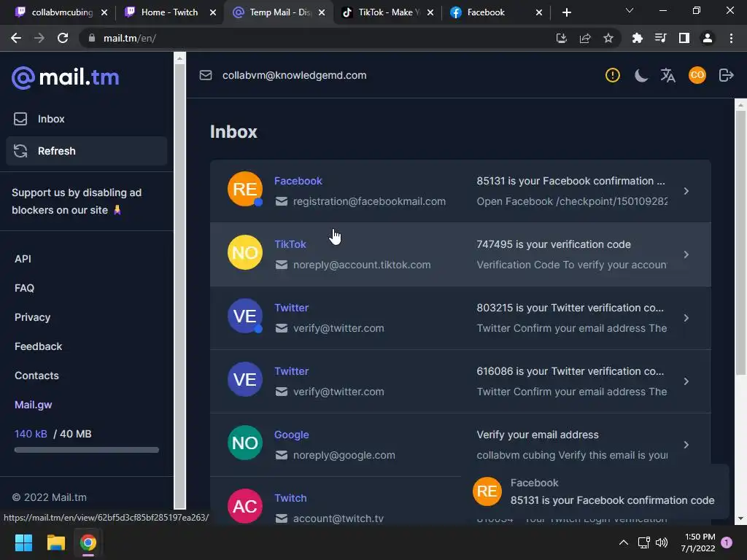Screen dimensions: 747x560
Task: Bookmark this page with star icon
Action: (x=608, y=38)
